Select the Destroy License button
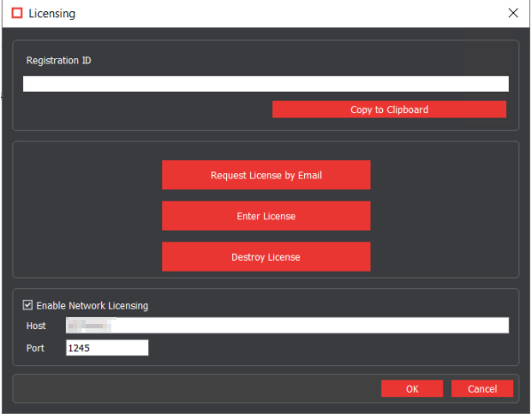532x414 pixels. (266, 257)
